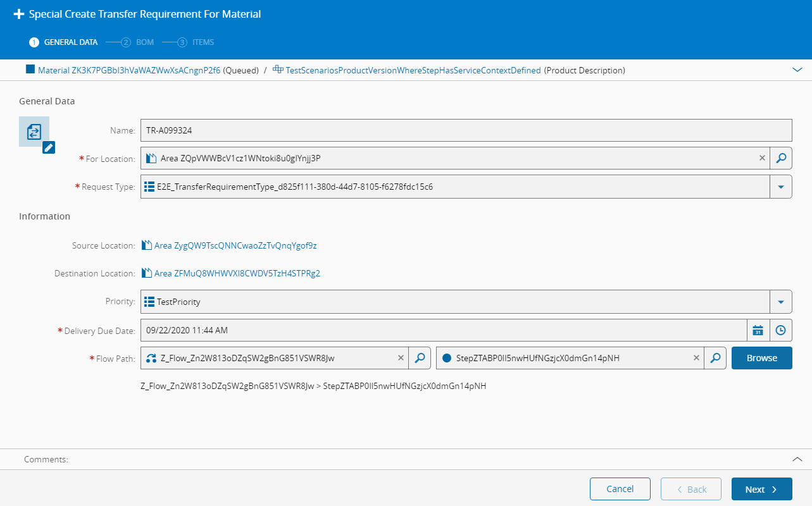The width and height of the screenshot is (812, 506).
Task: Collapse the header details chevron
Action: click(x=797, y=70)
